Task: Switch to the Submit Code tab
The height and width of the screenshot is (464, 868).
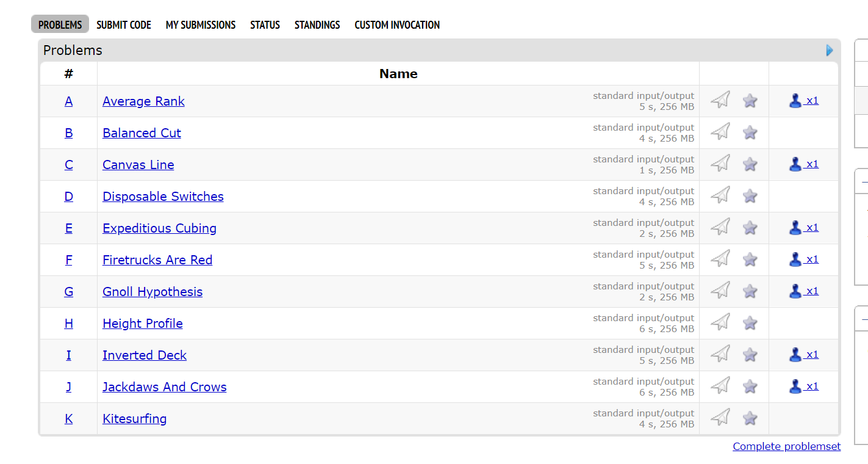Action: (x=124, y=25)
